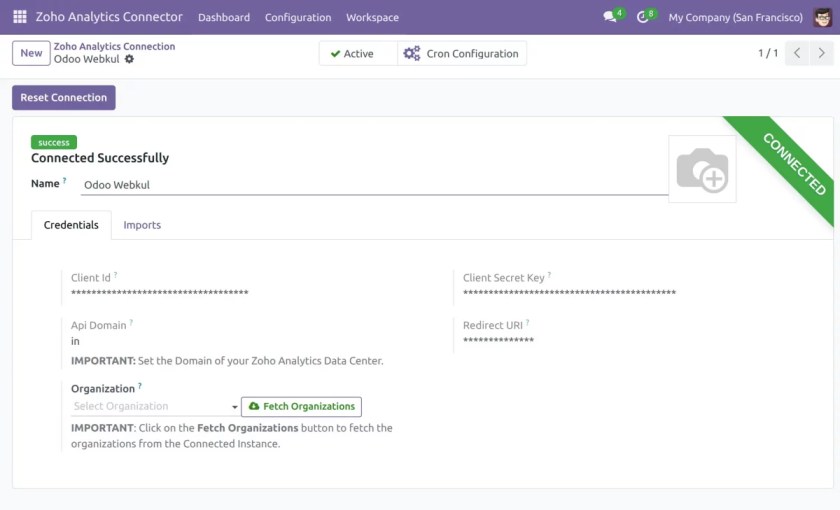Switch to the Credentials tab

tap(71, 225)
